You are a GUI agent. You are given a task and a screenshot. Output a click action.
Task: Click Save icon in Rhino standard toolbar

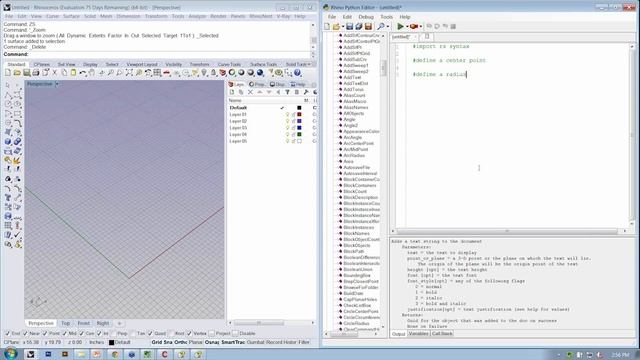pos(27,73)
